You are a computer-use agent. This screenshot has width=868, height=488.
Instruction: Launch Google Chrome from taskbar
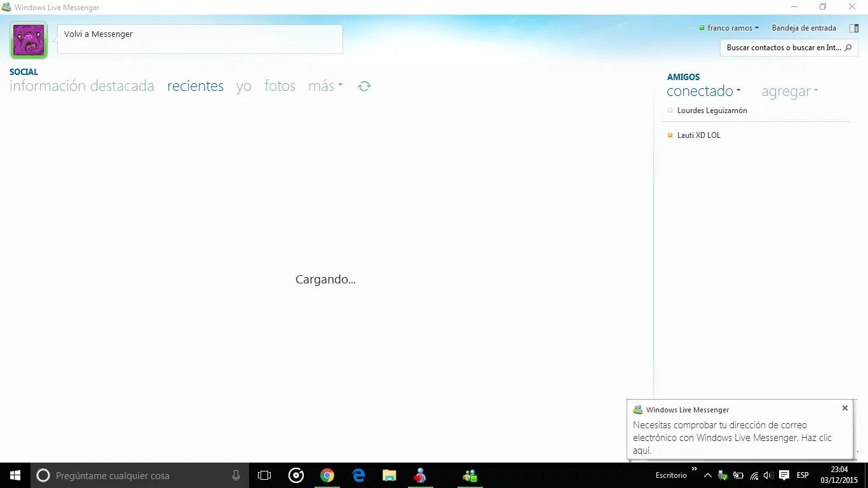[x=327, y=475]
